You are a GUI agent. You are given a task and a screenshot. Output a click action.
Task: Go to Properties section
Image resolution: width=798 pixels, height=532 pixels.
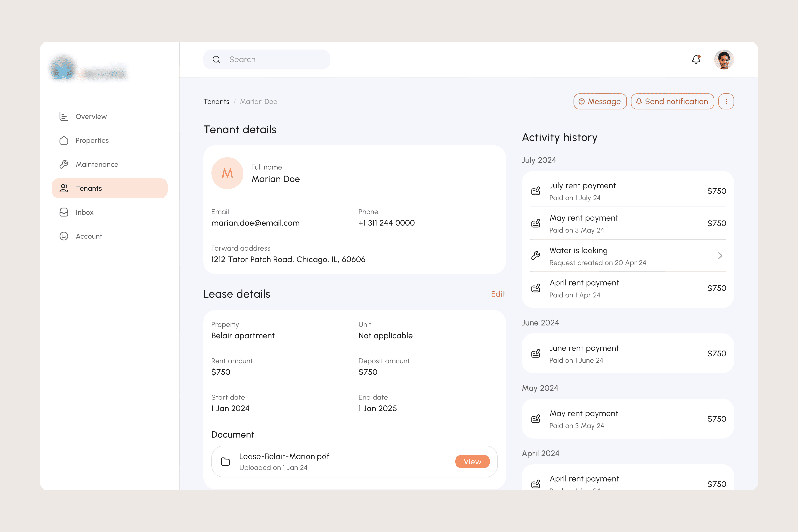pyautogui.click(x=92, y=140)
